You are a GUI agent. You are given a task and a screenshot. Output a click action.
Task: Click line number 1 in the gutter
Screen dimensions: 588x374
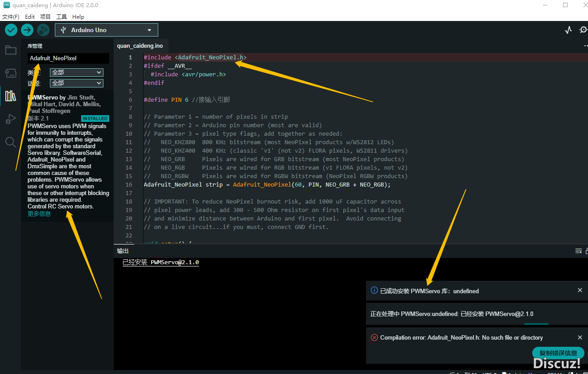pyautogui.click(x=131, y=58)
